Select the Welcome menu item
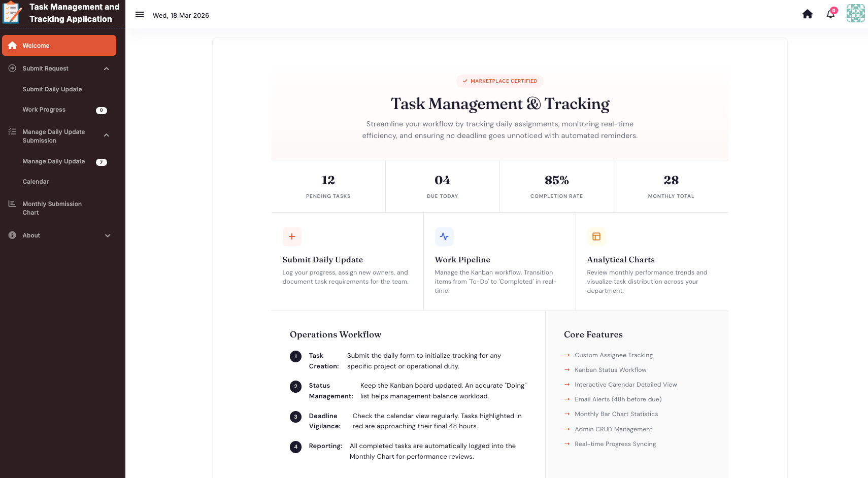Screen dimensions: 868x478 tap(59, 46)
